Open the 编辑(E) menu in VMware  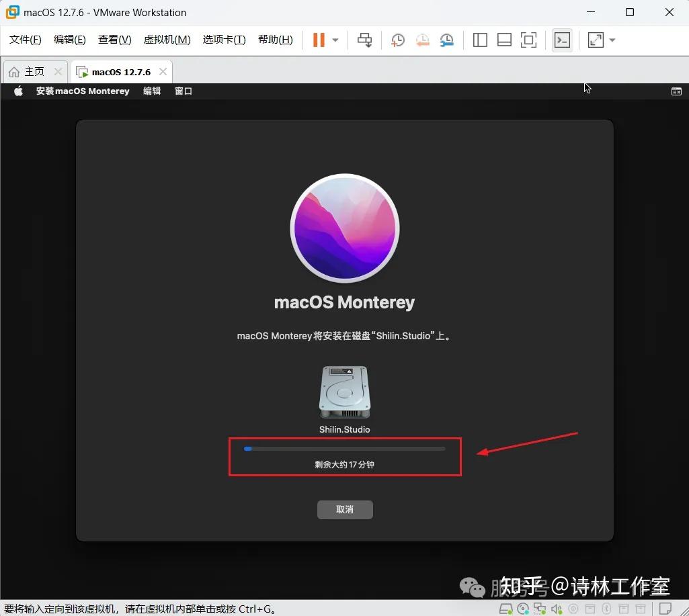[x=69, y=40]
